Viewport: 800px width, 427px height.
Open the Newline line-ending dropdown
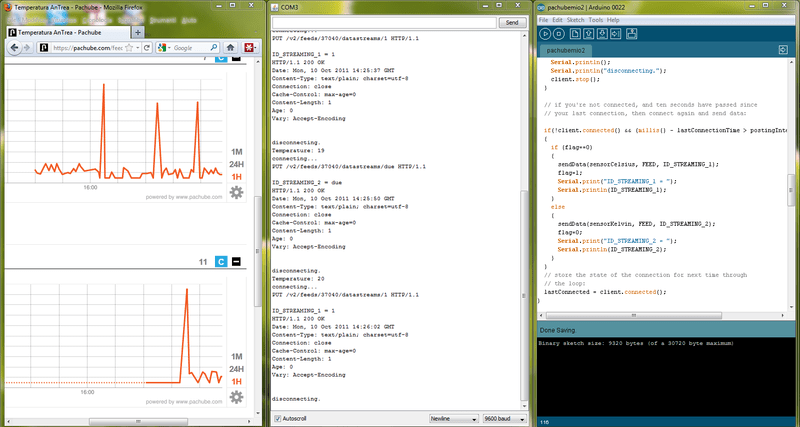pos(452,418)
